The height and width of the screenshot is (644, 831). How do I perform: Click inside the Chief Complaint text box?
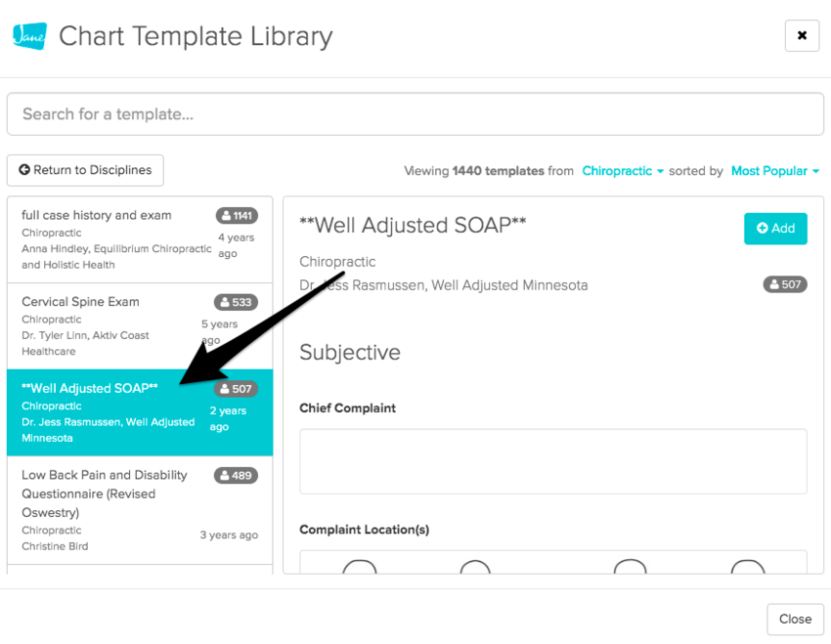click(x=552, y=461)
